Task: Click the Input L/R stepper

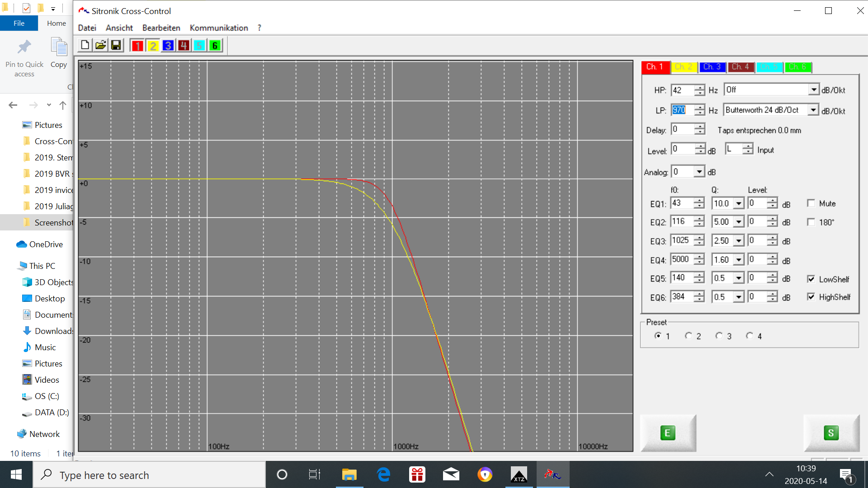Action: click(x=748, y=149)
